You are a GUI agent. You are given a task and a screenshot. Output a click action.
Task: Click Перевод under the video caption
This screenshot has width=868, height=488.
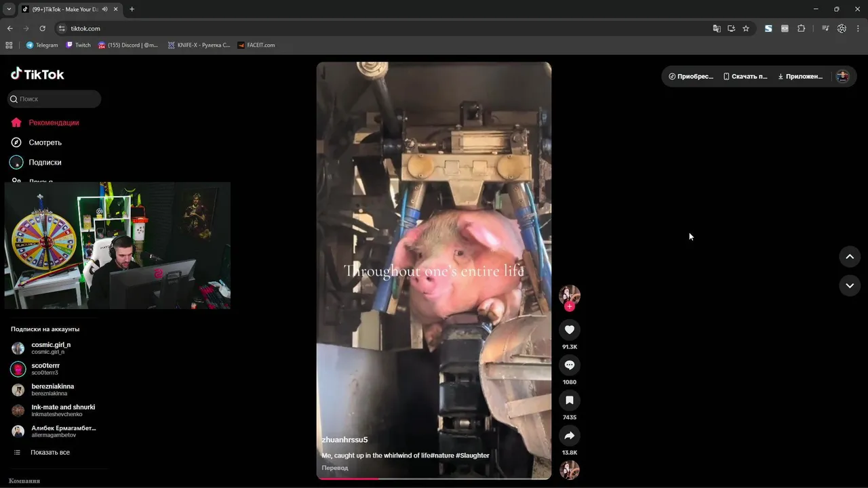tap(335, 468)
